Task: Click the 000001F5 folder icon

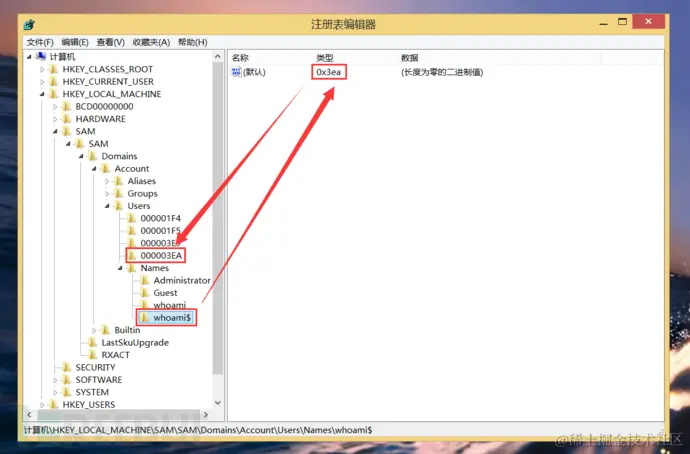Action: 132,231
